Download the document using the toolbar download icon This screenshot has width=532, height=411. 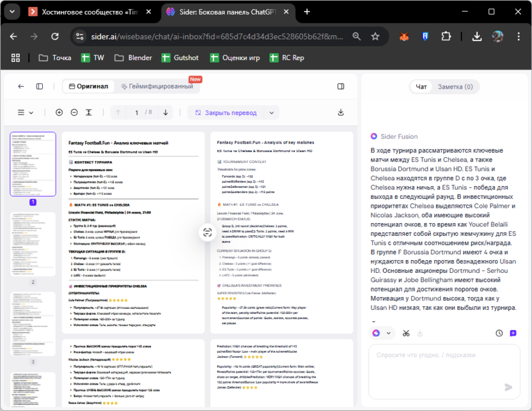point(341,112)
